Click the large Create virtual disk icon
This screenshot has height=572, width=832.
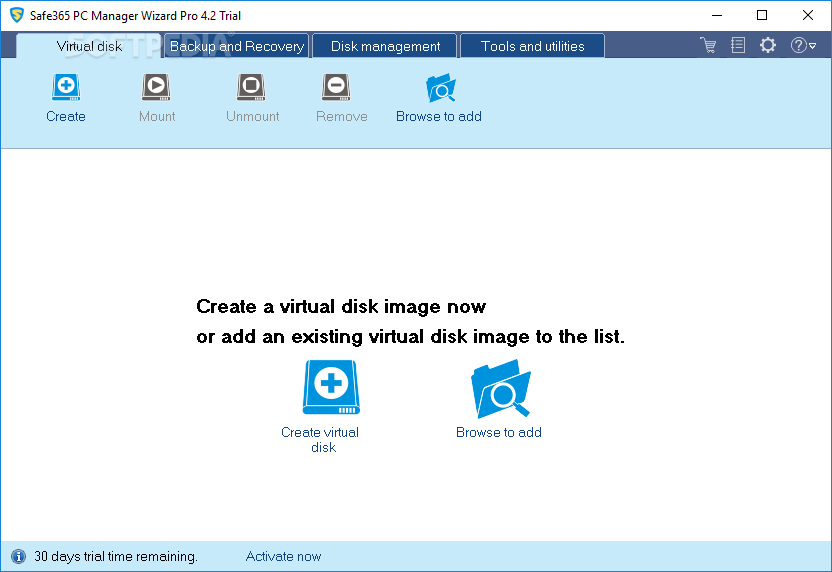(x=331, y=387)
